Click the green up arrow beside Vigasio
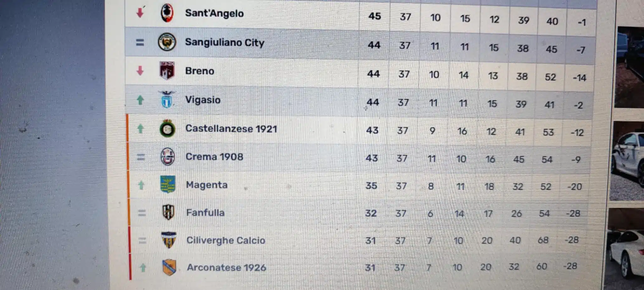This screenshot has height=290, width=644. (x=140, y=100)
